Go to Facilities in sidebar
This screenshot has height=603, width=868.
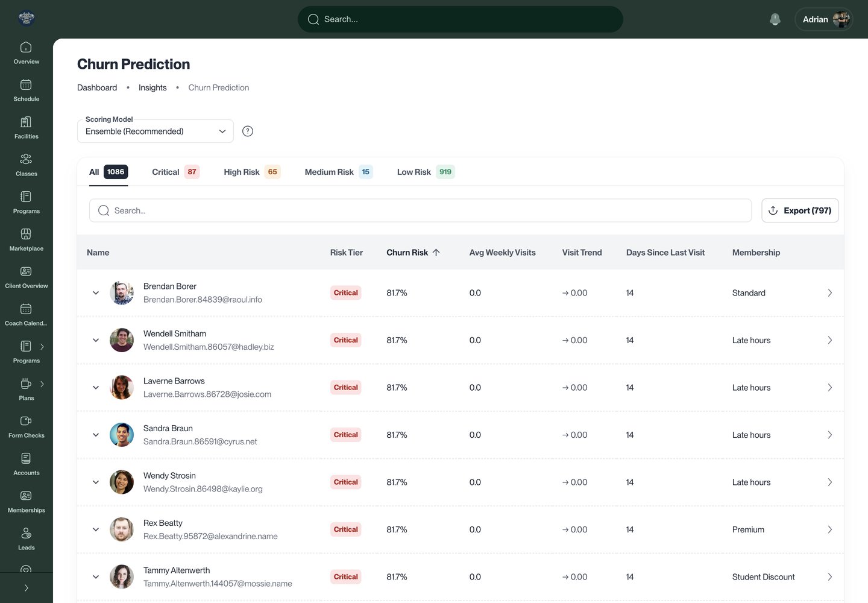26,128
